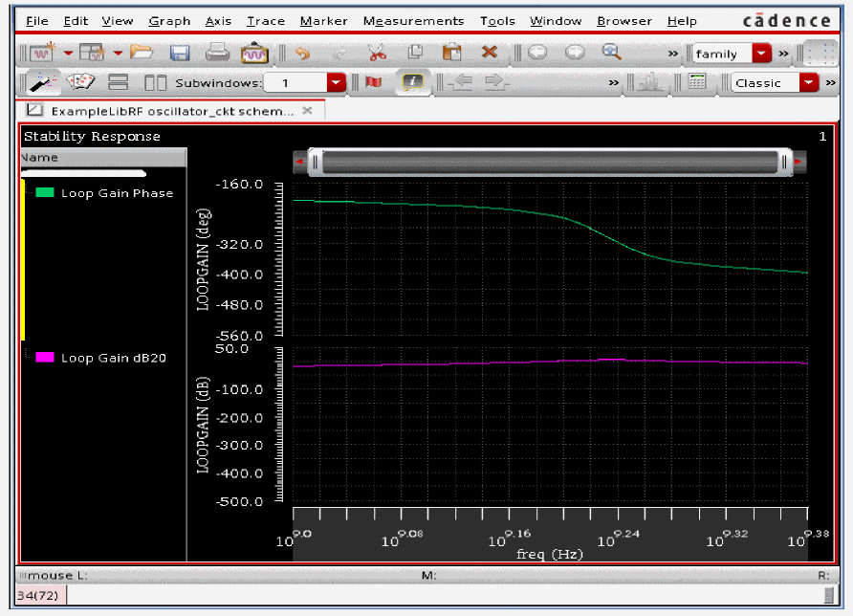853x616 pixels.
Task: Close the ExampleLibRF oscillator_ckt tab
Action: point(307,111)
